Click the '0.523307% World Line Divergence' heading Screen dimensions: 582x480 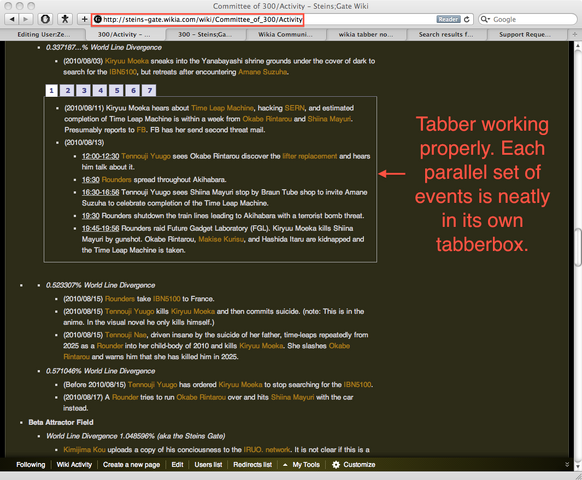(101, 285)
